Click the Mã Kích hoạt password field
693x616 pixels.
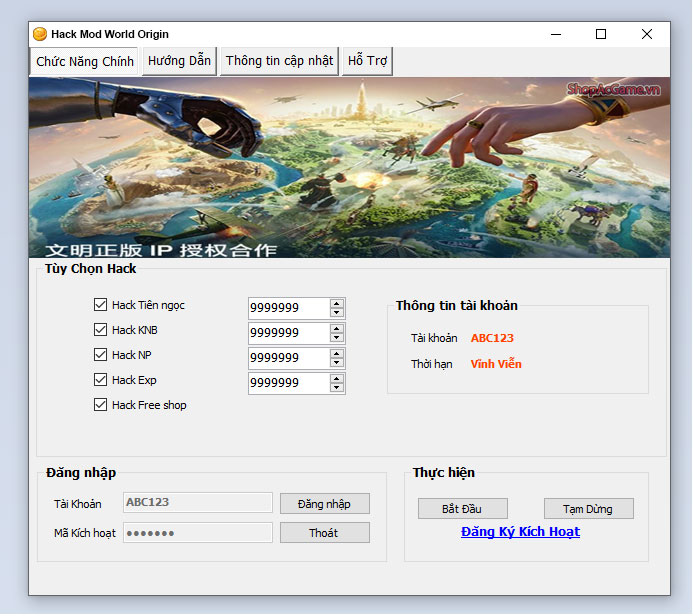198,532
